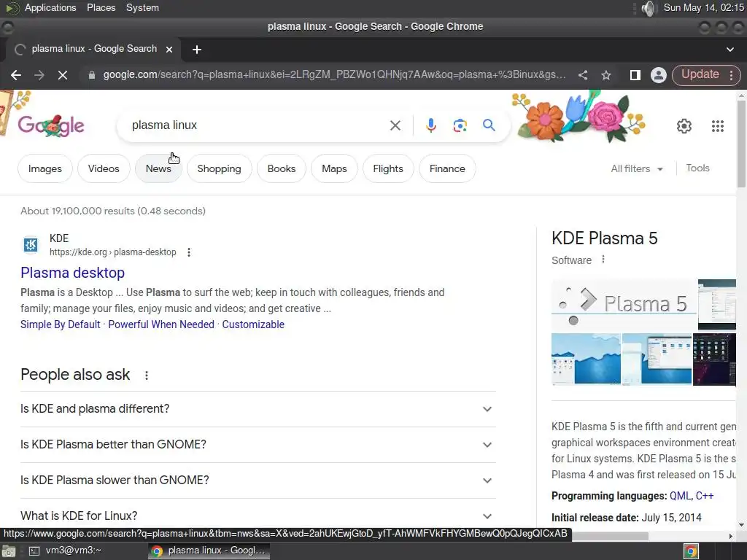
Task: Stop loading the page
Action: pyautogui.click(x=63, y=75)
